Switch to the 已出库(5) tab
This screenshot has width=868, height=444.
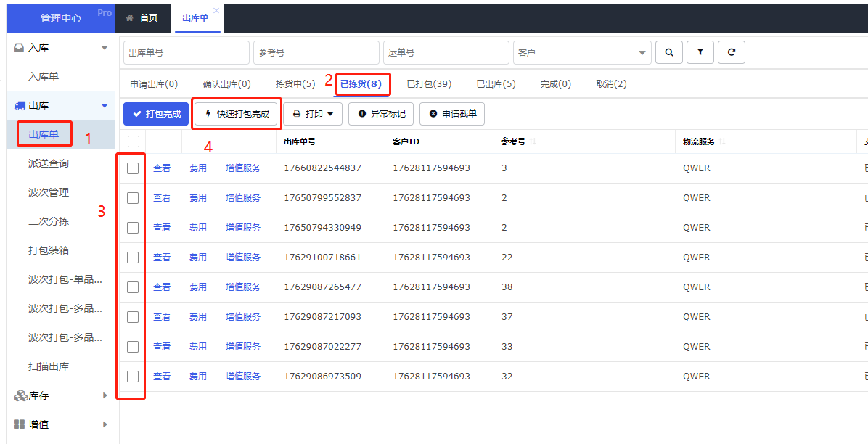[496, 84]
